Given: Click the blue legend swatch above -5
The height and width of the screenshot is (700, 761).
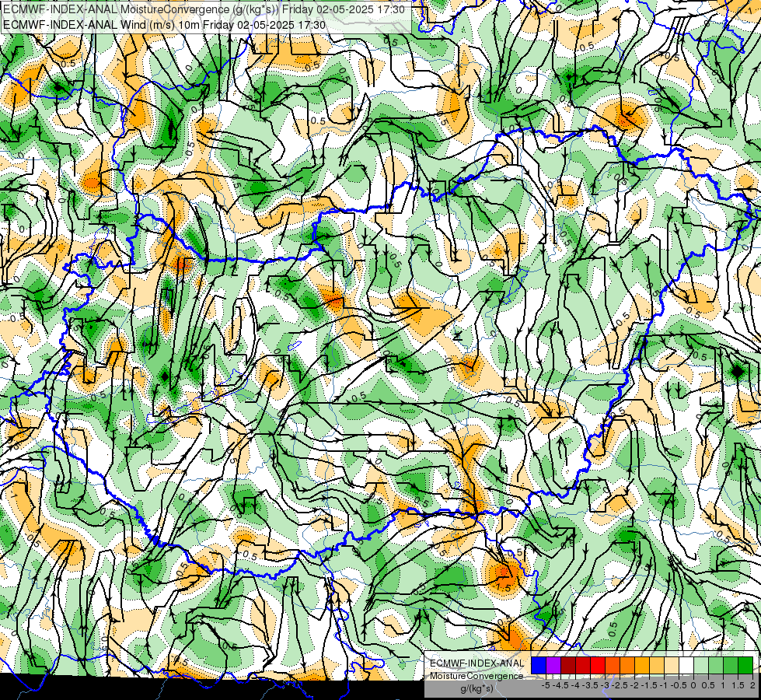Looking at the screenshot, I should (539, 665).
